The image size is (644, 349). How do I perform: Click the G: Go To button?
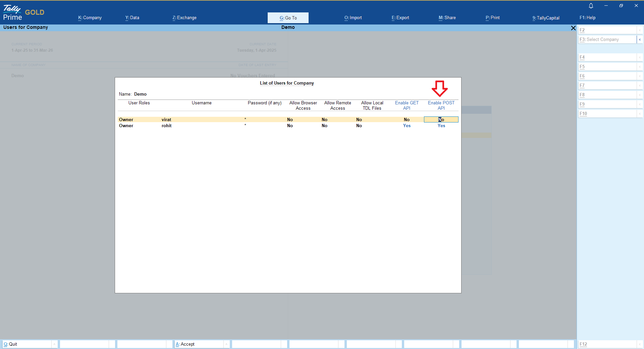pos(288,18)
